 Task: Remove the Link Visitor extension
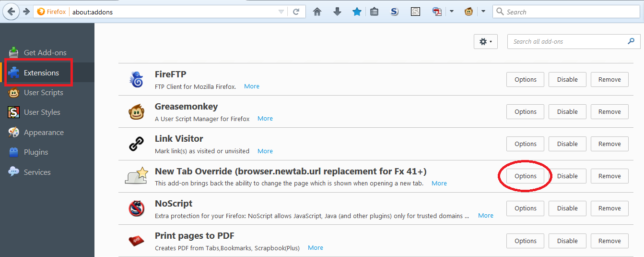(x=609, y=144)
